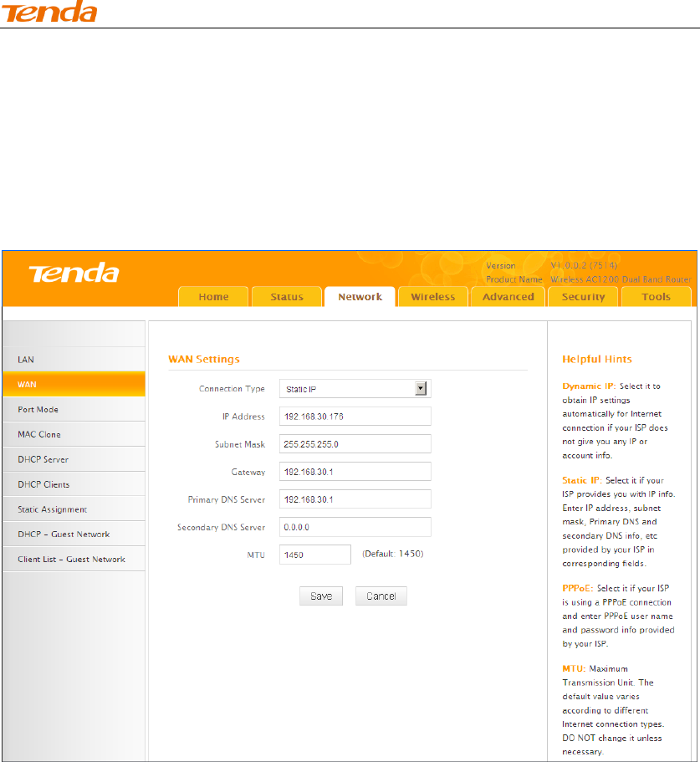Viewport: 700px width, 762px height.
Task: Select the Network tab
Action: pos(360,296)
